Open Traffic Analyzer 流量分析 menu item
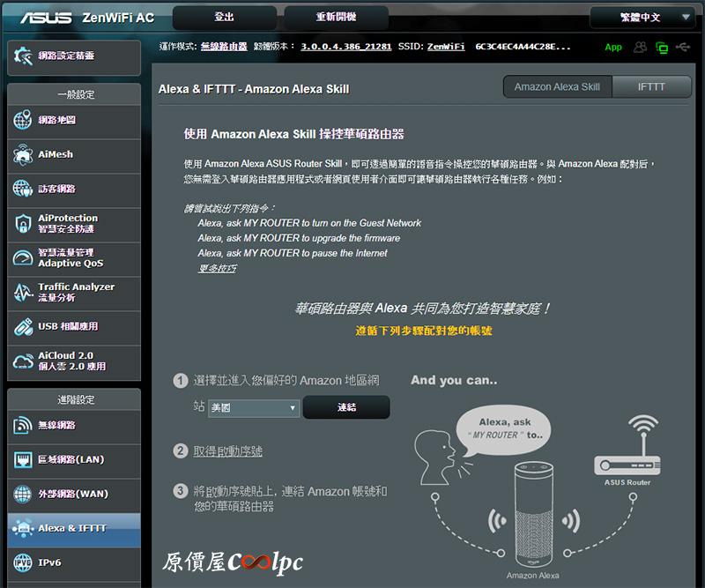The image size is (705, 588). point(74,293)
